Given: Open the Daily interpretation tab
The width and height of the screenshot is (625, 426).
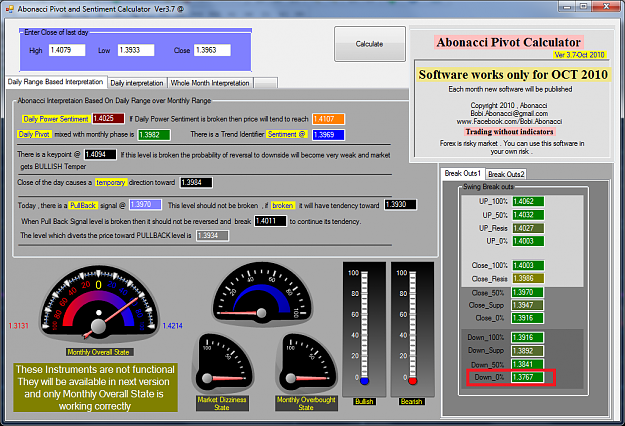Looking at the screenshot, I should (137, 83).
